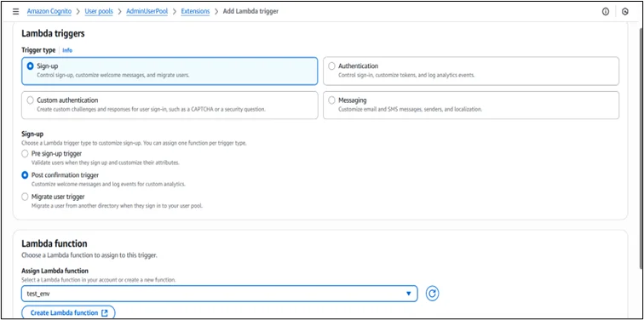Select Post confirmation trigger option

click(25, 175)
